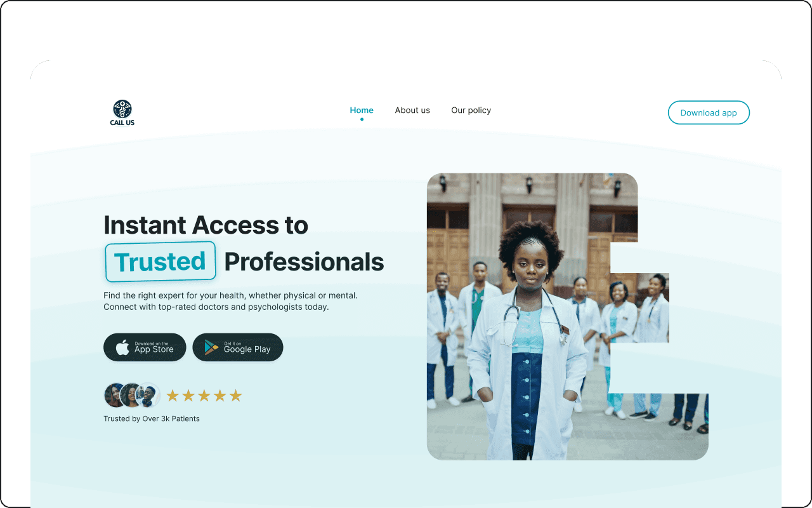Tap the App Store download button
The height and width of the screenshot is (508, 812).
tap(145, 347)
